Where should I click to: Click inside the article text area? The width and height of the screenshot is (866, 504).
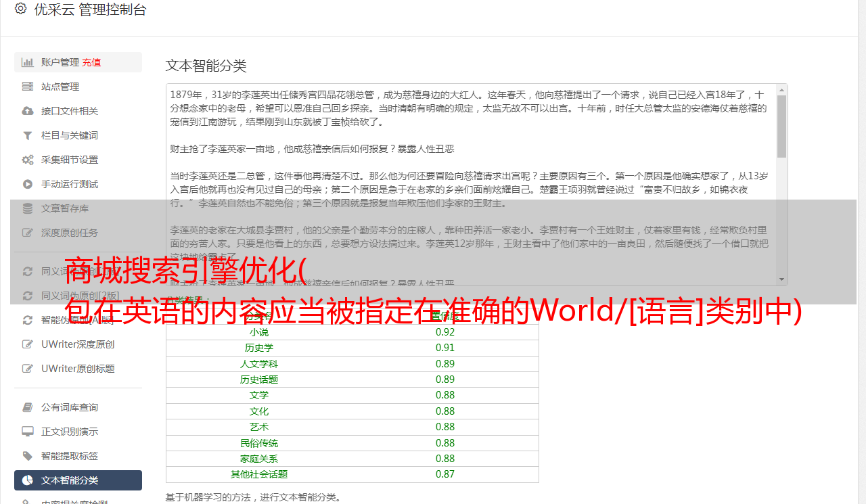[x=472, y=185]
